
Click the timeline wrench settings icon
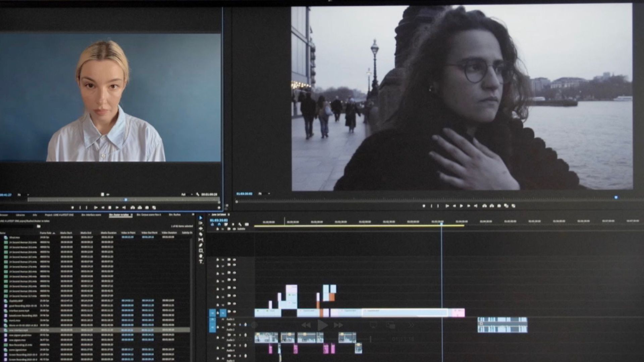point(240,224)
